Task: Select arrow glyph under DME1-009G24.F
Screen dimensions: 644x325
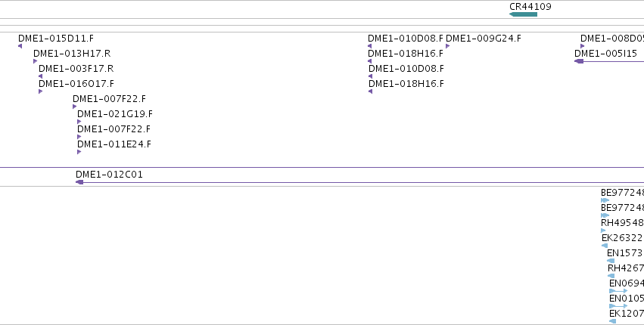Action: [448, 46]
